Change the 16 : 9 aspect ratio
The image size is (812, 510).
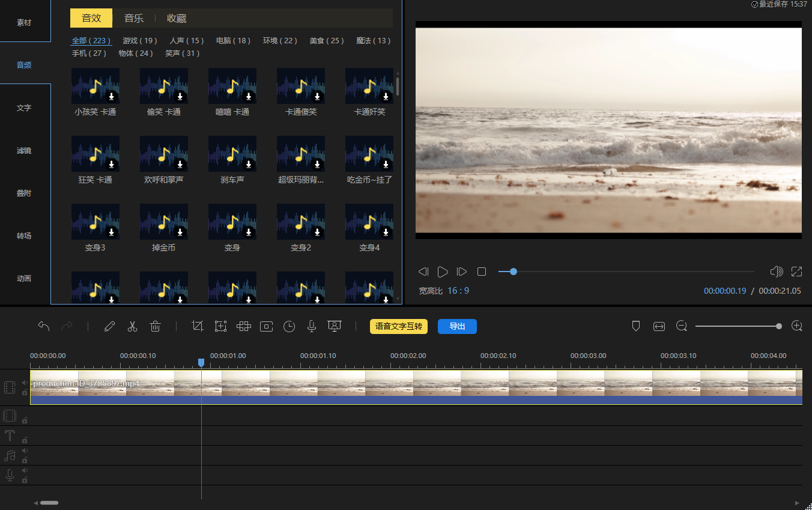[x=458, y=291]
